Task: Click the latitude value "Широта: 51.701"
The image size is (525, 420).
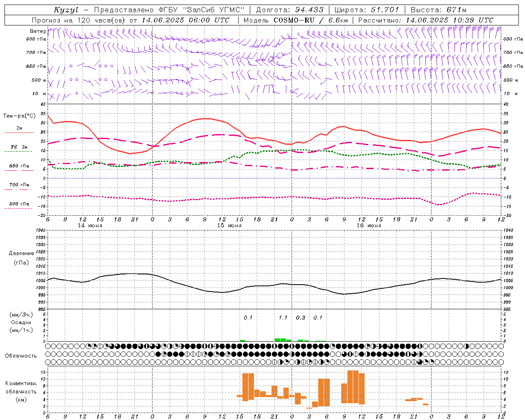Action: pyautogui.click(x=367, y=10)
